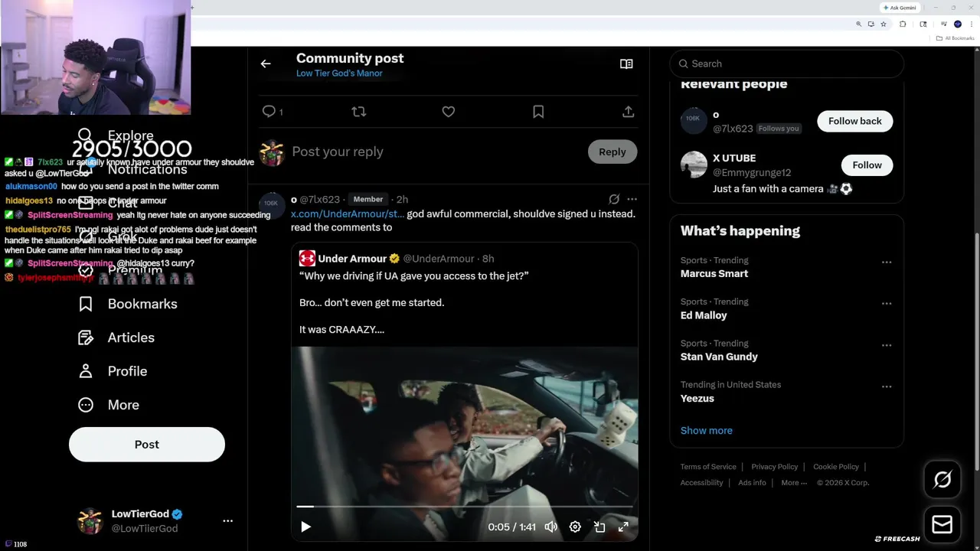
Task: Open Messages envelope floating button
Action: pos(942,524)
